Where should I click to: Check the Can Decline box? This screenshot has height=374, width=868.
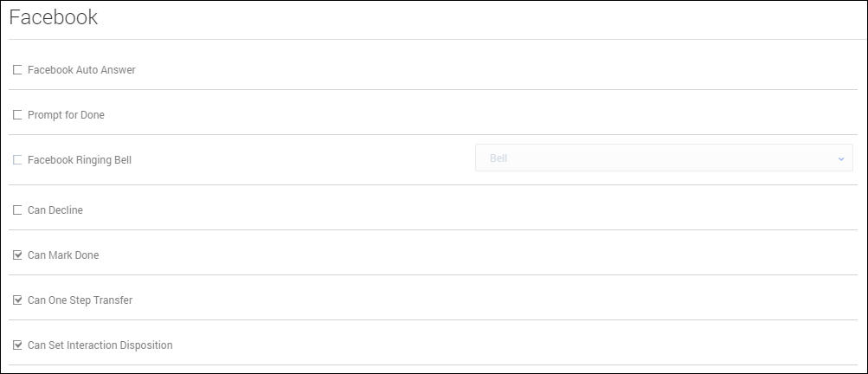(x=17, y=210)
